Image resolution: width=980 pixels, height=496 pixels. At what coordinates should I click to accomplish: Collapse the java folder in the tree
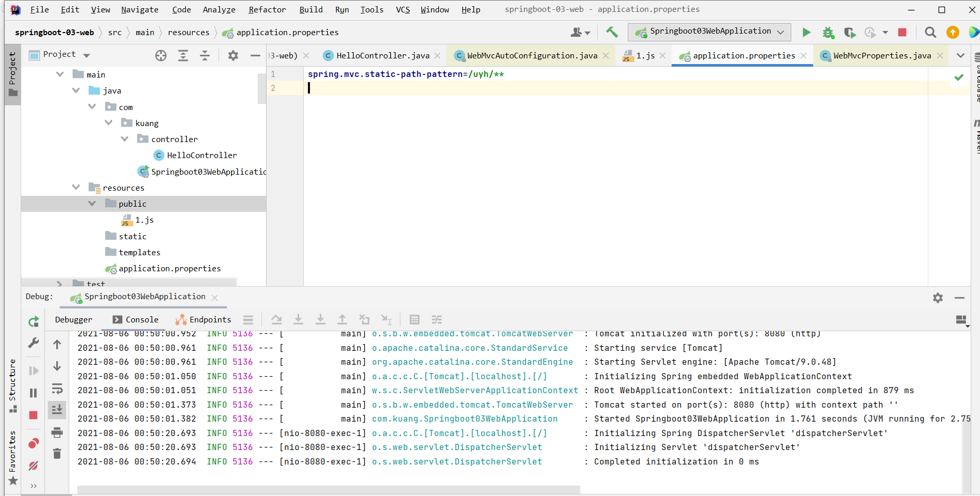76,90
